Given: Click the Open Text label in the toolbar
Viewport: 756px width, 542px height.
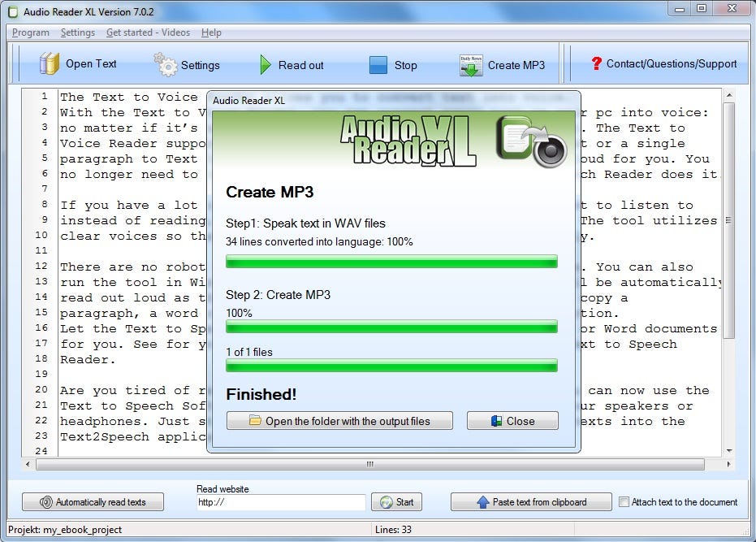Looking at the screenshot, I should [x=91, y=63].
